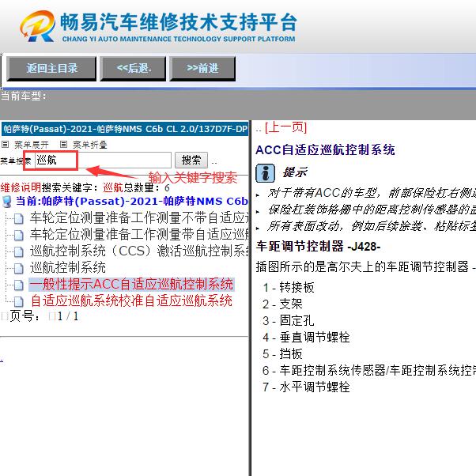Click the document icon beside 巡航控制系统（CCS）row

click(x=18, y=251)
